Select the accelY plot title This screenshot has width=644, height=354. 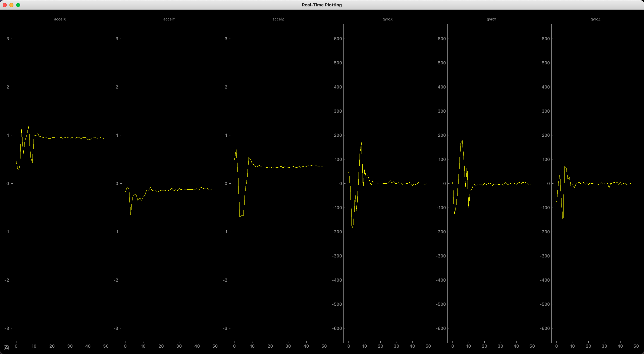[x=169, y=19]
